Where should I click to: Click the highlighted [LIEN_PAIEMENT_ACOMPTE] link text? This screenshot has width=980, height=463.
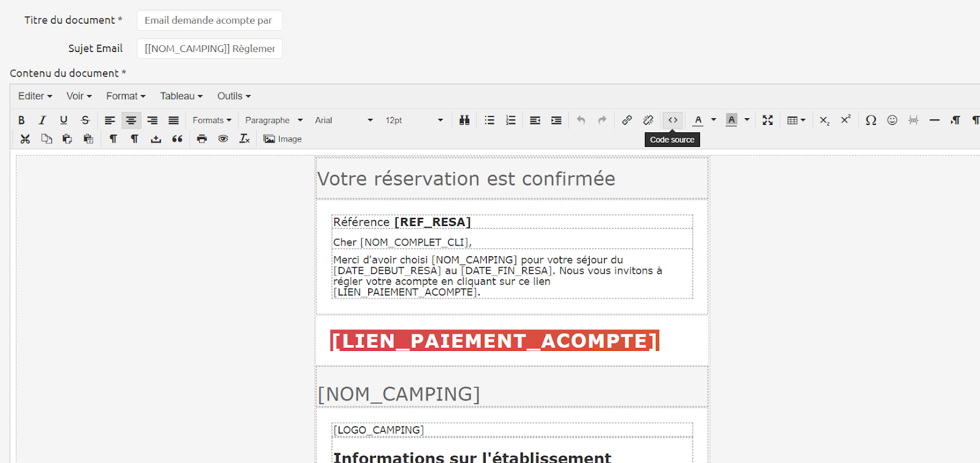[x=494, y=341]
